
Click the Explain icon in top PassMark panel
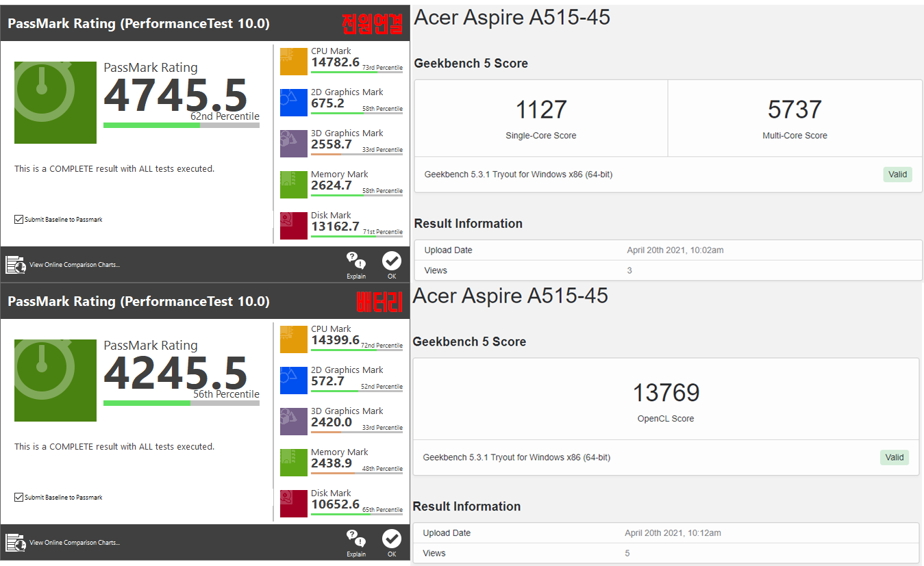click(x=356, y=261)
